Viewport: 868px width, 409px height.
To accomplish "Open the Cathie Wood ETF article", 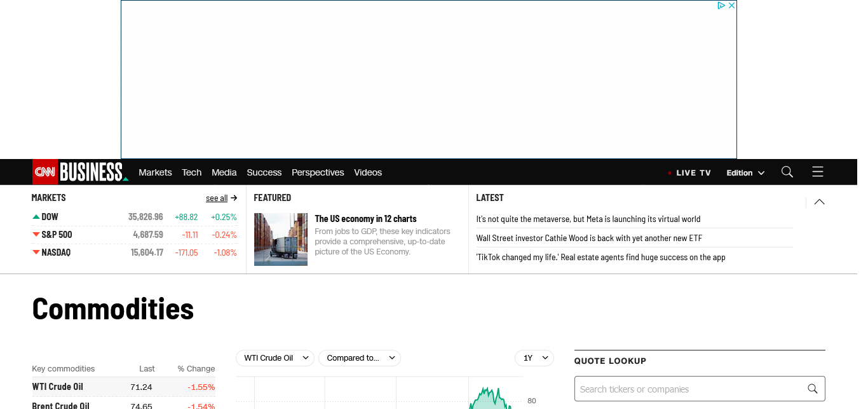I will point(588,238).
